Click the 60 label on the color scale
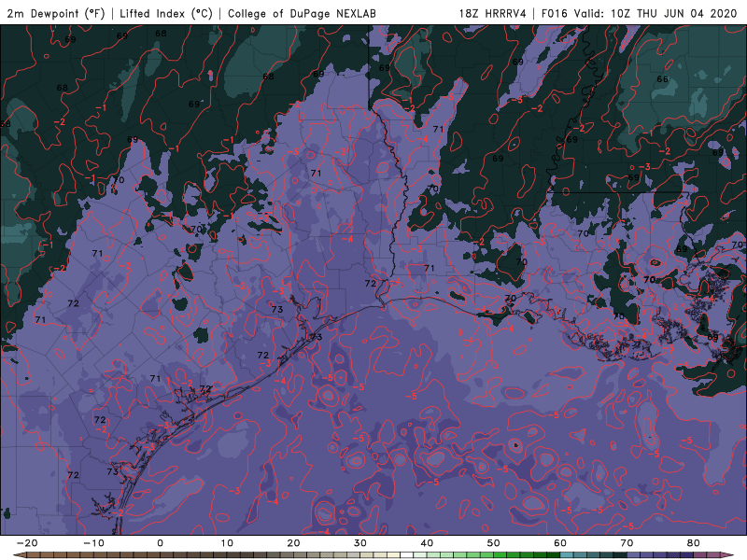747x560 pixels. click(560, 543)
